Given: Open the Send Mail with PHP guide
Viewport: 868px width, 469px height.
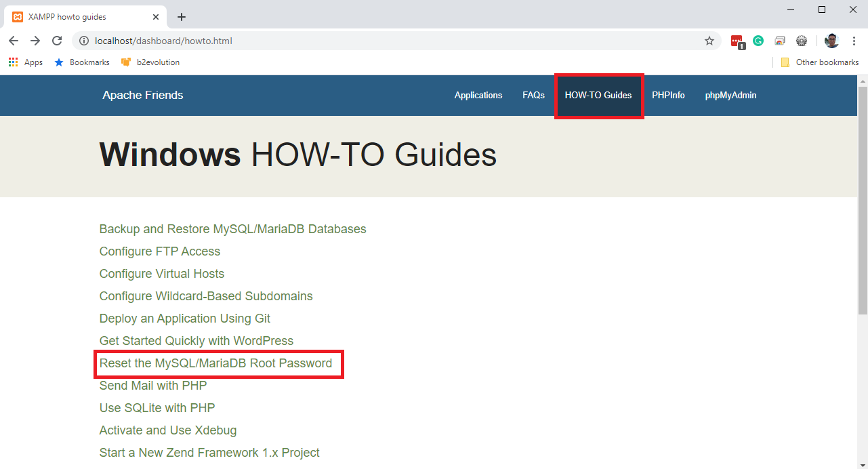Looking at the screenshot, I should click(x=153, y=386).
